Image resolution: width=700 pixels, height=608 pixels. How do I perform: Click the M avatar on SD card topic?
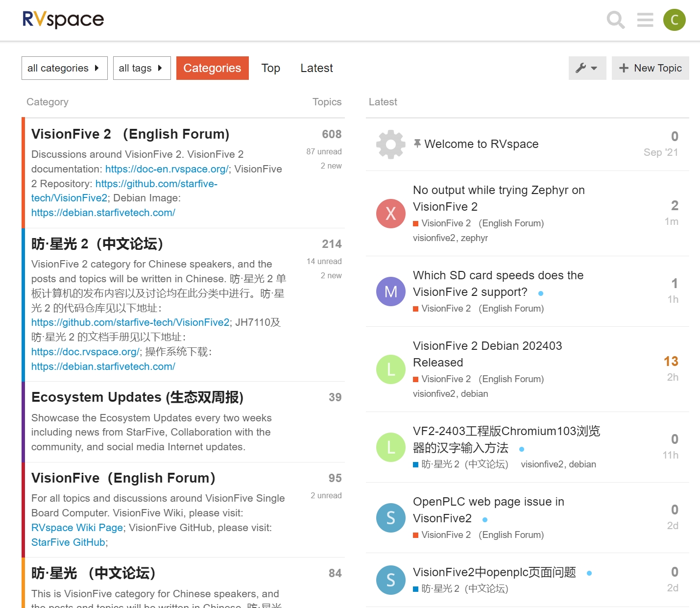pyautogui.click(x=391, y=292)
